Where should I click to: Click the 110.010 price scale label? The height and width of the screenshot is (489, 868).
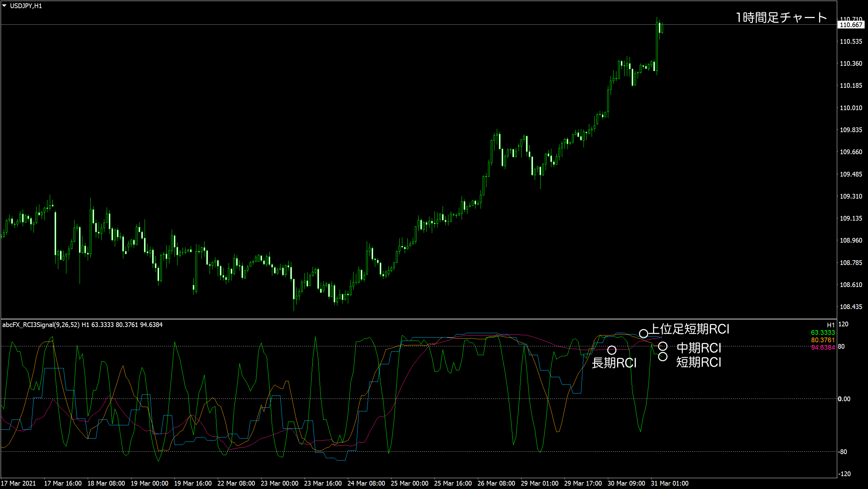[x=851, y=108]
